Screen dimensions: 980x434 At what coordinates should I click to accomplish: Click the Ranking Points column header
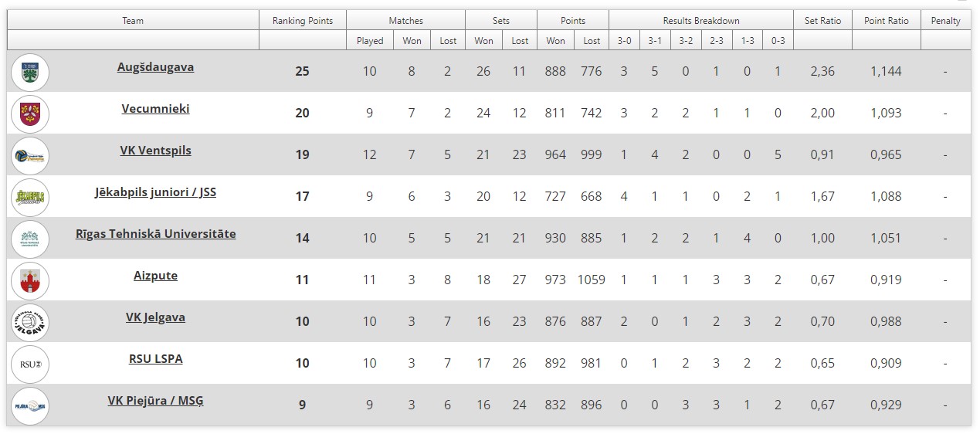[302, 21]
